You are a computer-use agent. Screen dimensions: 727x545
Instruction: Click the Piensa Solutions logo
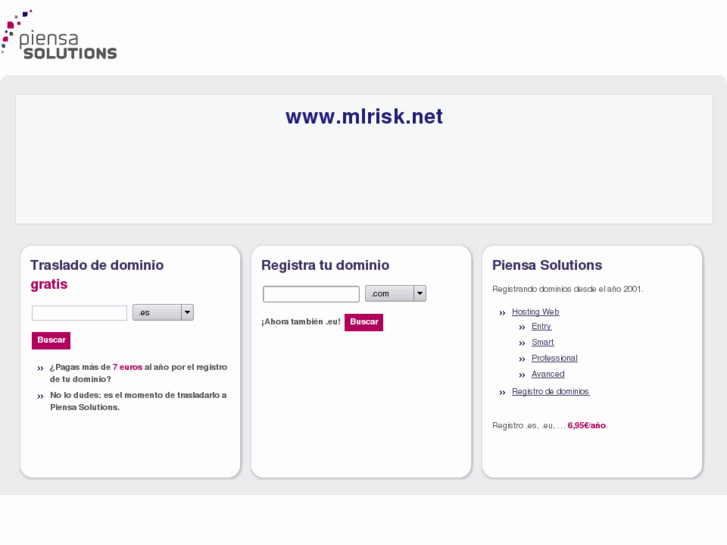(x=59, y=35)
